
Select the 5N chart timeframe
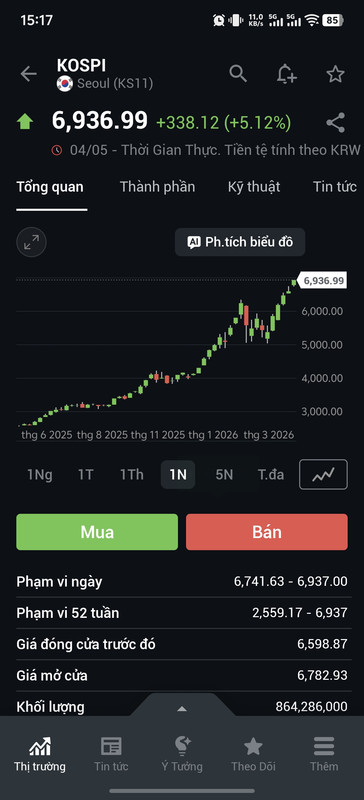click(x=224, y=475)
